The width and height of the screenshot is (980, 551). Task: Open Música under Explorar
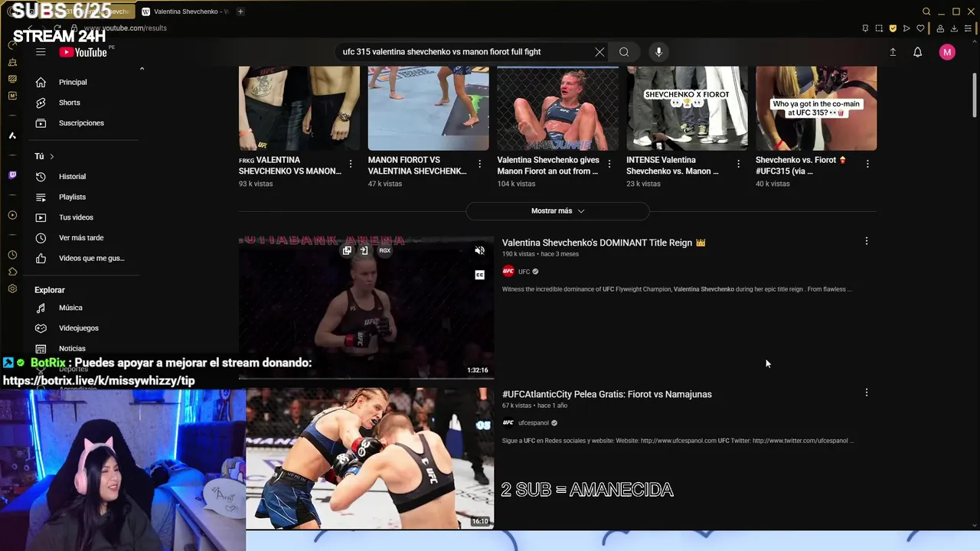(83, 308)
